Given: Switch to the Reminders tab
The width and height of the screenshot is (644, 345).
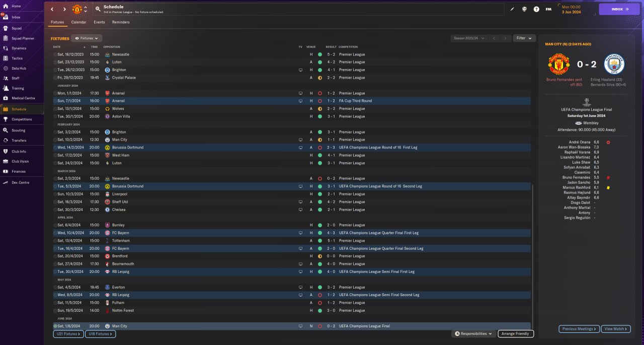Looking at the screenshot, I should pos(121,22).
